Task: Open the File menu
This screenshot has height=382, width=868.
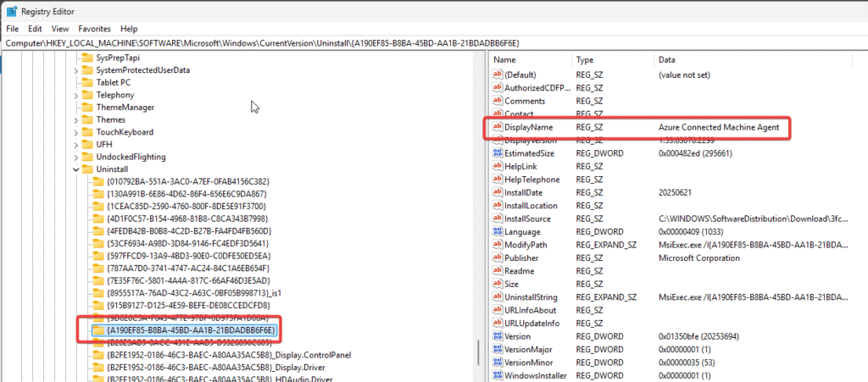Action: pos(12,29)
